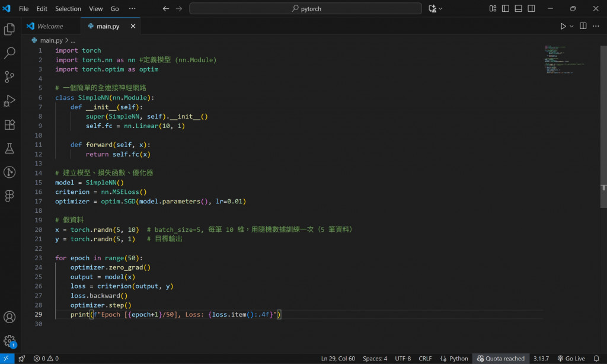Open the Edit menu

(x=42, y=8)
